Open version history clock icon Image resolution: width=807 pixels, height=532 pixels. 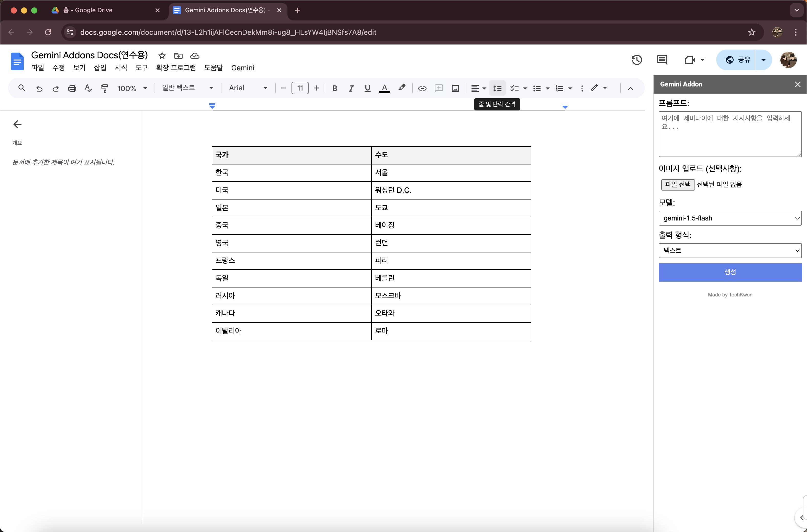pos(637,60)
